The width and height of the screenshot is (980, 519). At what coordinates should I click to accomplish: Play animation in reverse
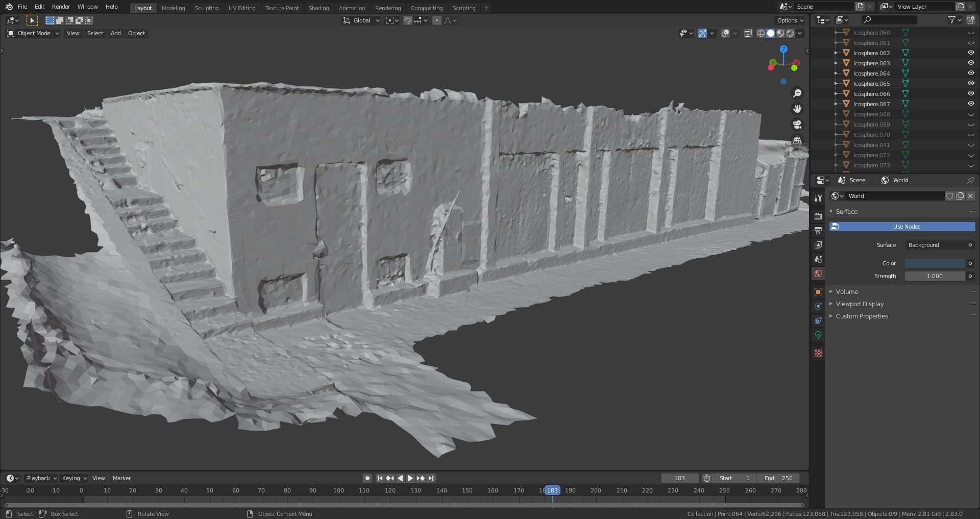(400, 478)
